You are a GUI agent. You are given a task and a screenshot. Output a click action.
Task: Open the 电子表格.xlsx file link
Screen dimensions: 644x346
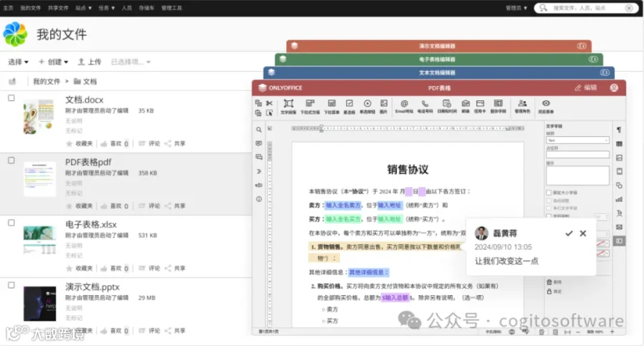[91, 224]
